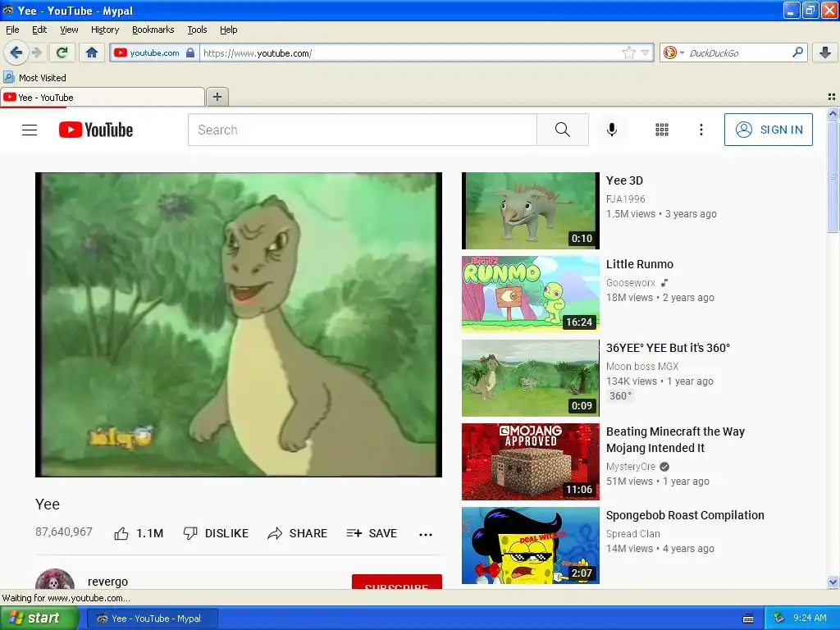
Task: Click the padlock site security icon
Action: [190, 52]
